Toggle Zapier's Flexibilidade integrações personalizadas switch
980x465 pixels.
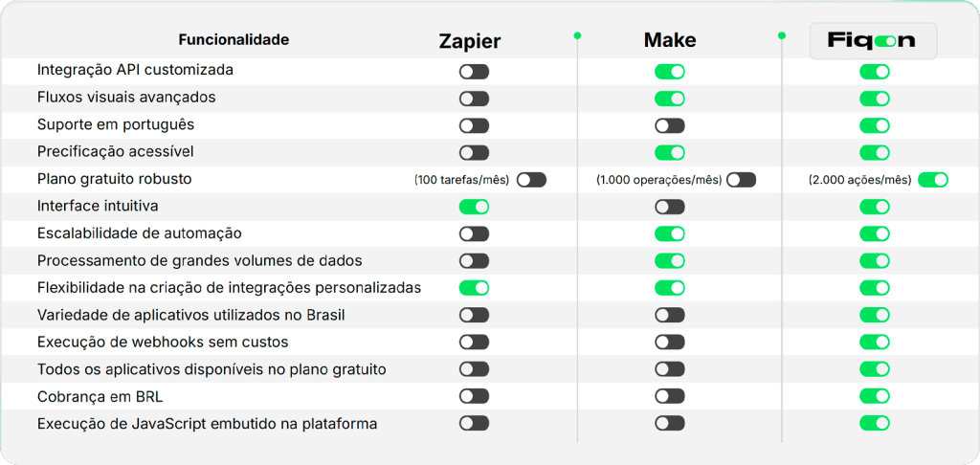[474, 288]
